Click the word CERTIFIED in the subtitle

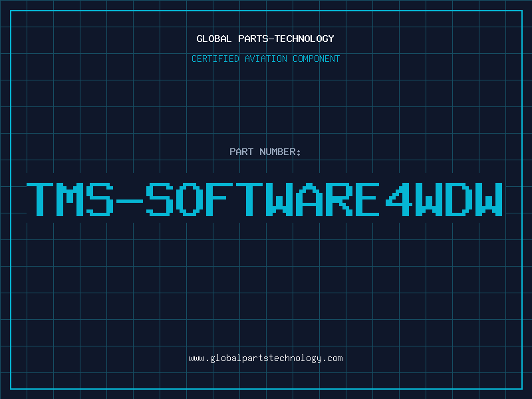(216, 59)
